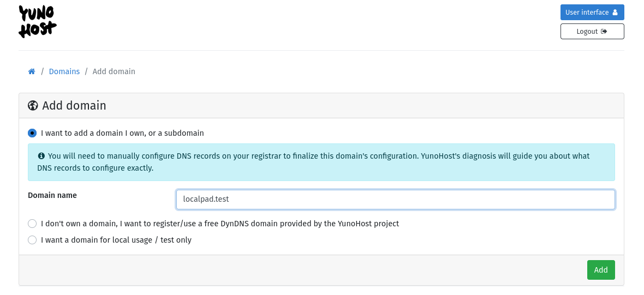Click the globe icon beside Add domain heading

coord(33,105)
